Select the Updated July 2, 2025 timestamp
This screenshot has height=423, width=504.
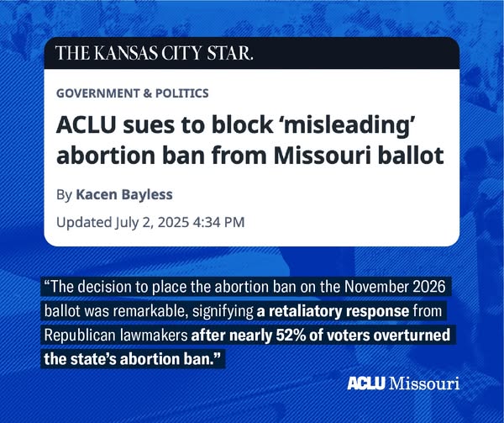(150, 222)
